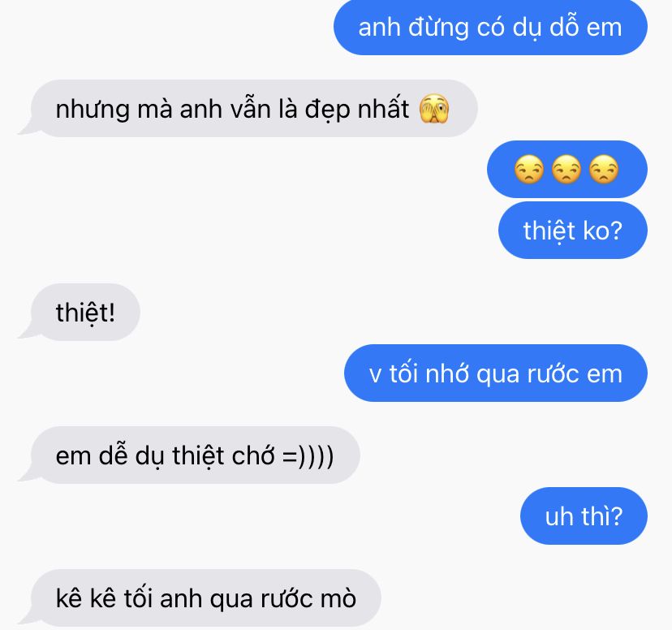Tap the last unamused face emoji

[604, 170]
